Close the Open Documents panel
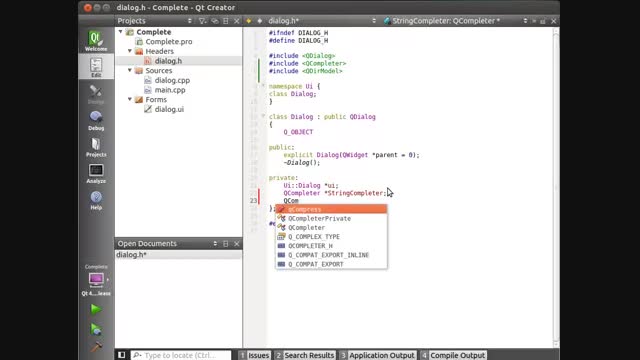The height and width of the screenshot is (360, 640). pos(236,244)
